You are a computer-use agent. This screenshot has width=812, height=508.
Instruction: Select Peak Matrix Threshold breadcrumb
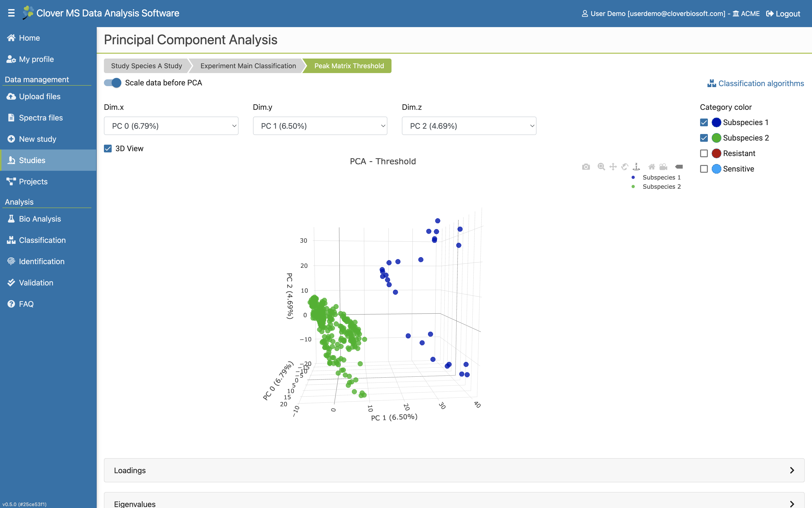click(349, 66)
